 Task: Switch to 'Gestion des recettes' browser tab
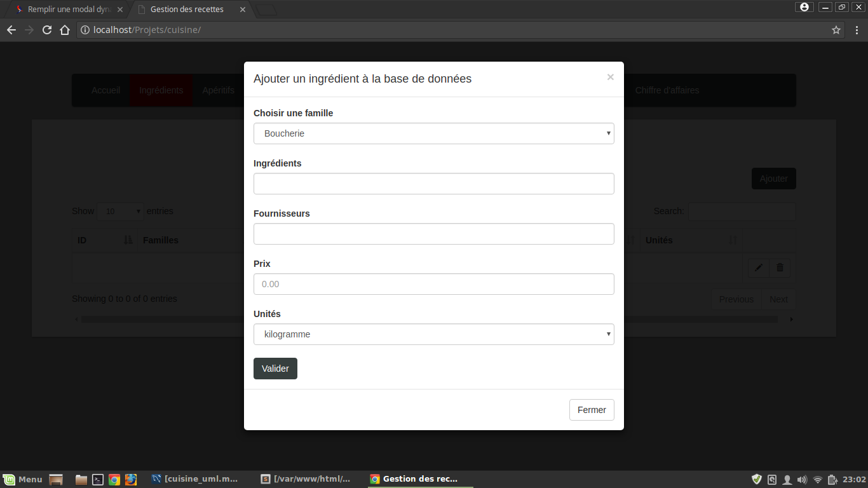187,10
